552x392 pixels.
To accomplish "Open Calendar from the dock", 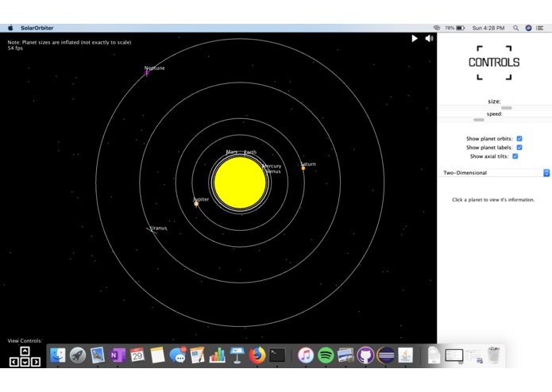I will (x=137, y=355).
